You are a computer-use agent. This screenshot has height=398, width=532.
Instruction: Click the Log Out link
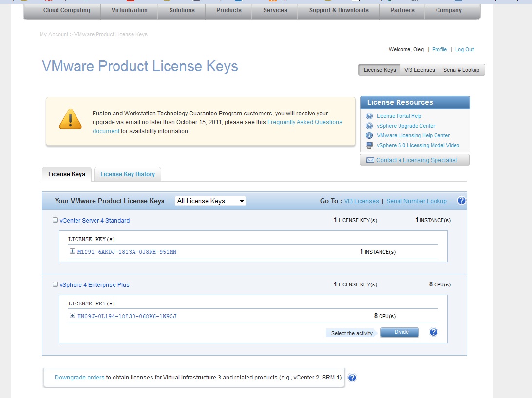(464, 49)
